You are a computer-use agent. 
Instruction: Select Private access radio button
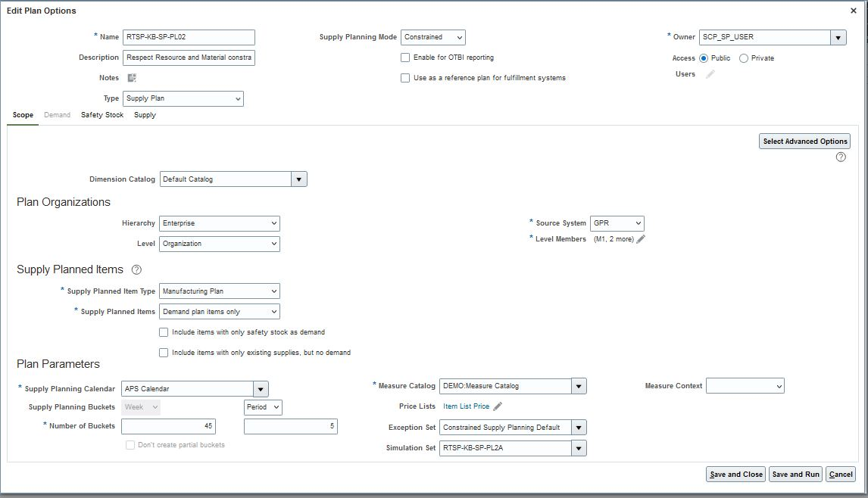[x=744, y=58]
